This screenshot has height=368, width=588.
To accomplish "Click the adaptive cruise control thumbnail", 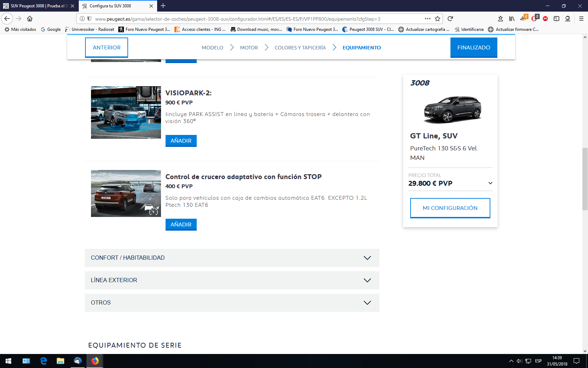I will pos(126,193).
